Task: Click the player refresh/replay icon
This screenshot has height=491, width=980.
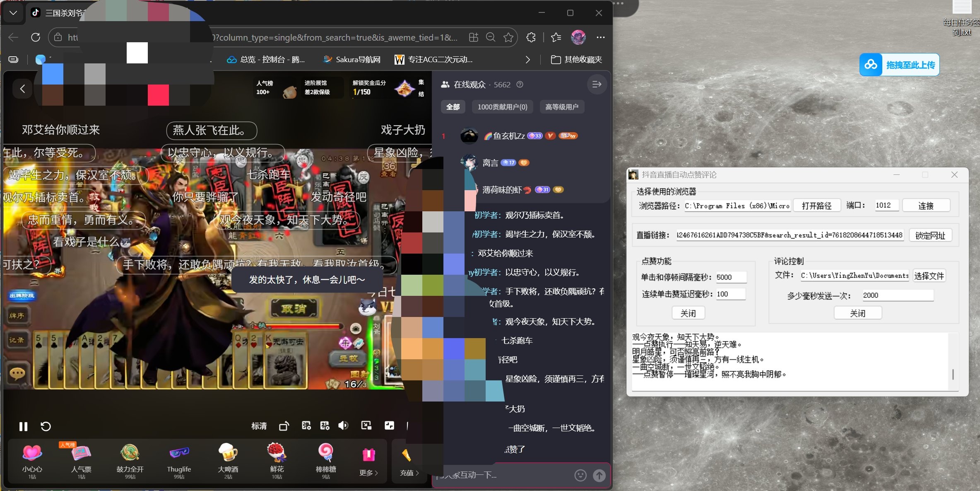Action: tap(46, 426)
